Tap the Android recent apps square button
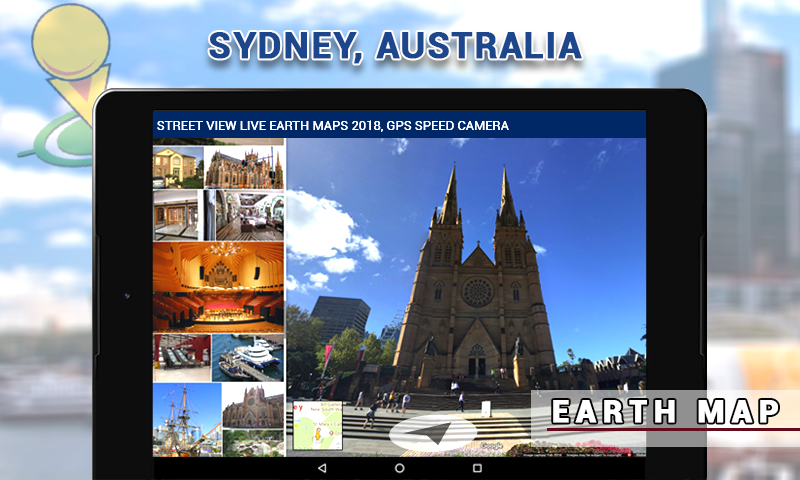 [x=478, y=468]
